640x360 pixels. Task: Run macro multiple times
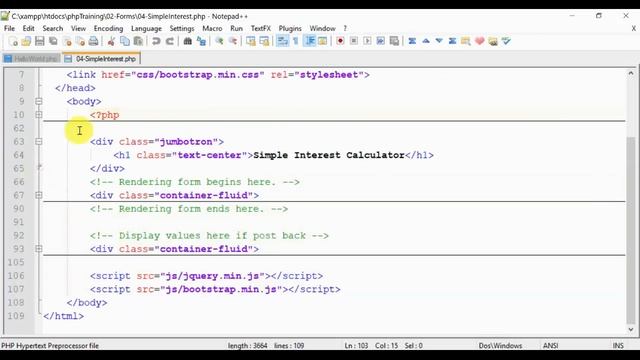(x=380, y=41)
